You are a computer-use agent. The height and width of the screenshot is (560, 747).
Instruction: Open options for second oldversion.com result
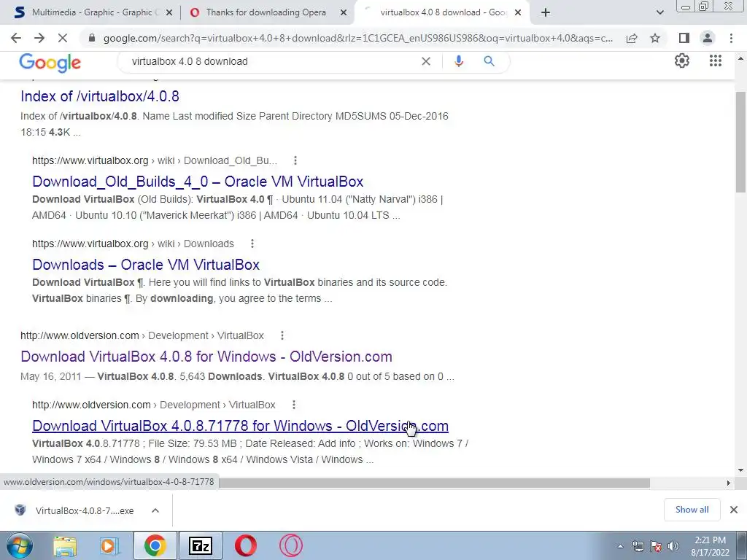[294, 405]
